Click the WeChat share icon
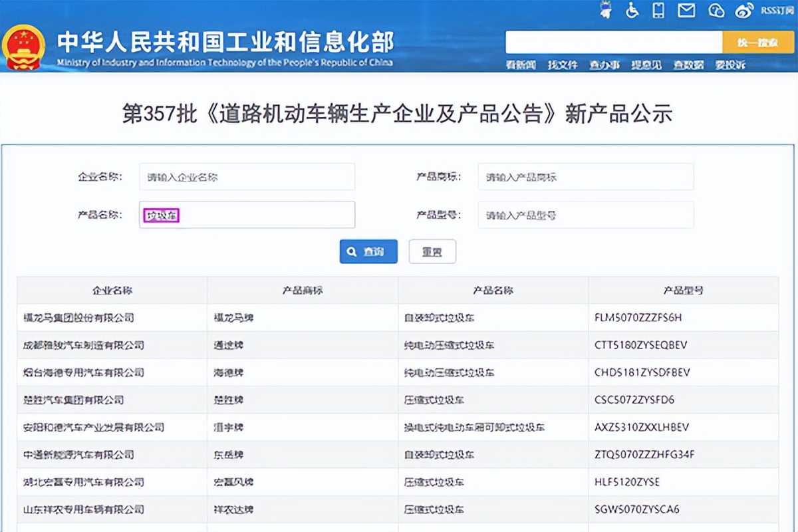Viewport: 798px width, 532px height. pyautogui.click(x=716, y=11)
